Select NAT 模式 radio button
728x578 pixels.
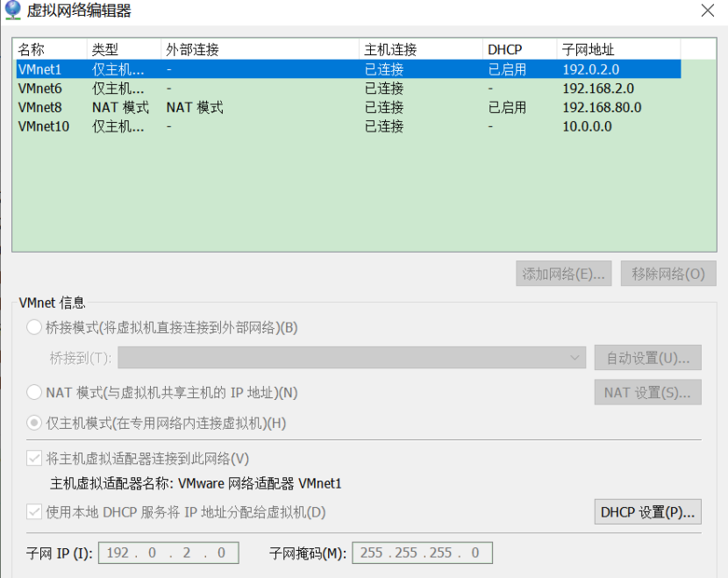point(34,392)
